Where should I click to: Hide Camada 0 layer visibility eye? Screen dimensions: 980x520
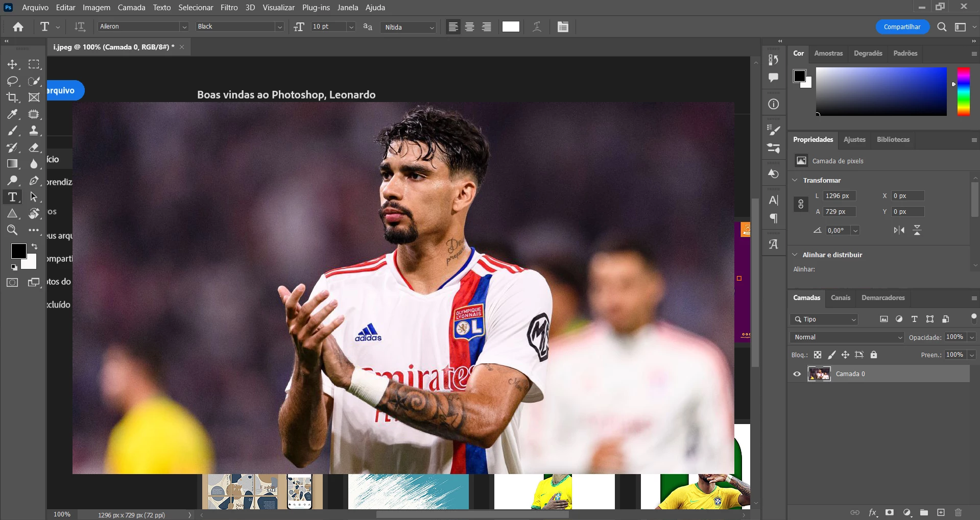point(797,374)
